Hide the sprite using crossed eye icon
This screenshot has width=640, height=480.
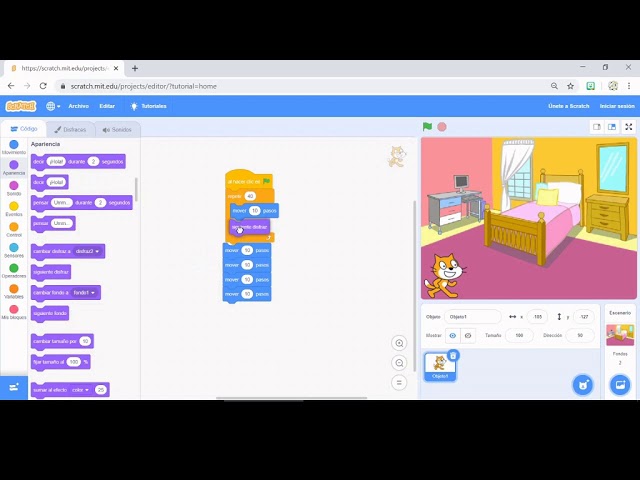(x=468, y=336)
